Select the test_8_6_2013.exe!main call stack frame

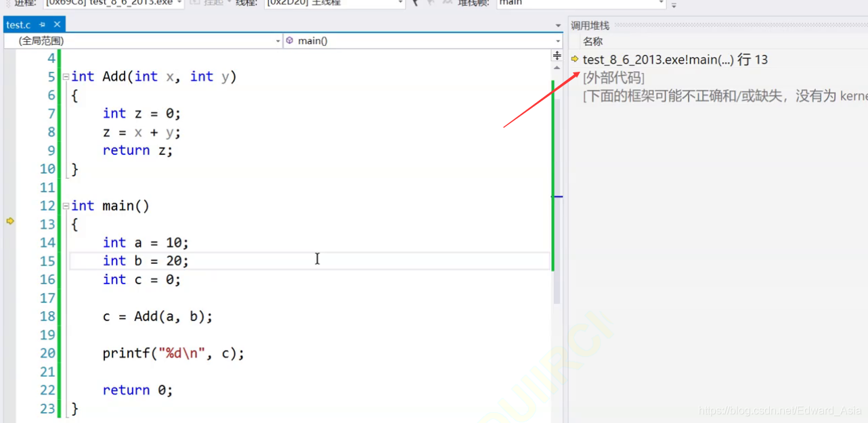point(674,60)
